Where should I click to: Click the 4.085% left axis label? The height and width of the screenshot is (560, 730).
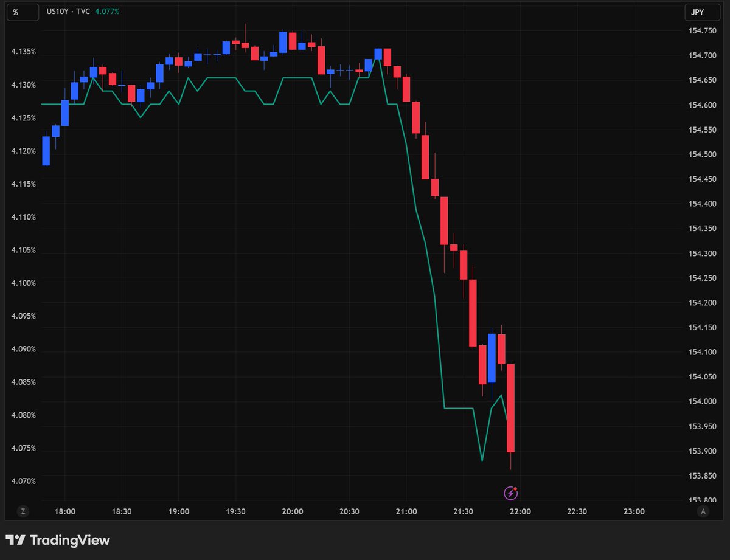(23, 382)
